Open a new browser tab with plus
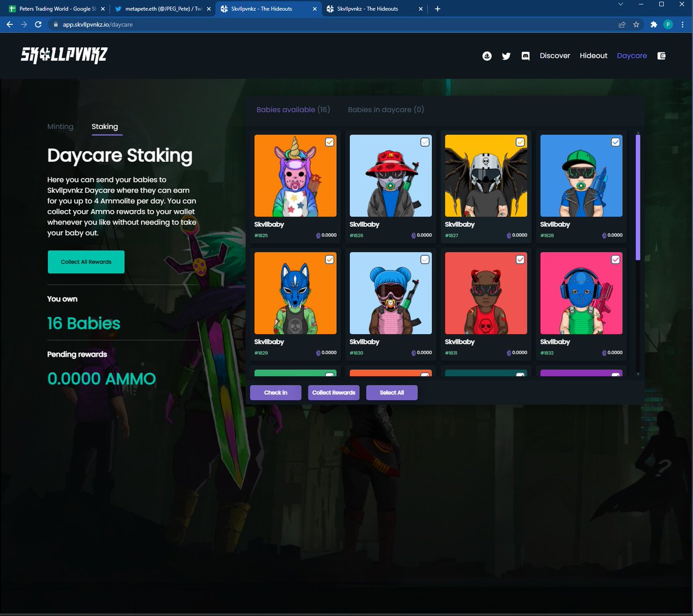This screenshot has height=616, width=693. coord(437,9)
